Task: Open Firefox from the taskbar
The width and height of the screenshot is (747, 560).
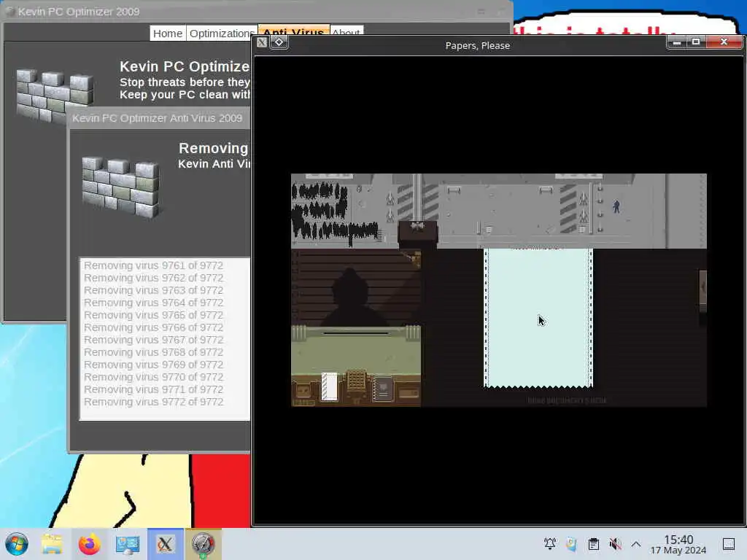Action: [89, 544]
